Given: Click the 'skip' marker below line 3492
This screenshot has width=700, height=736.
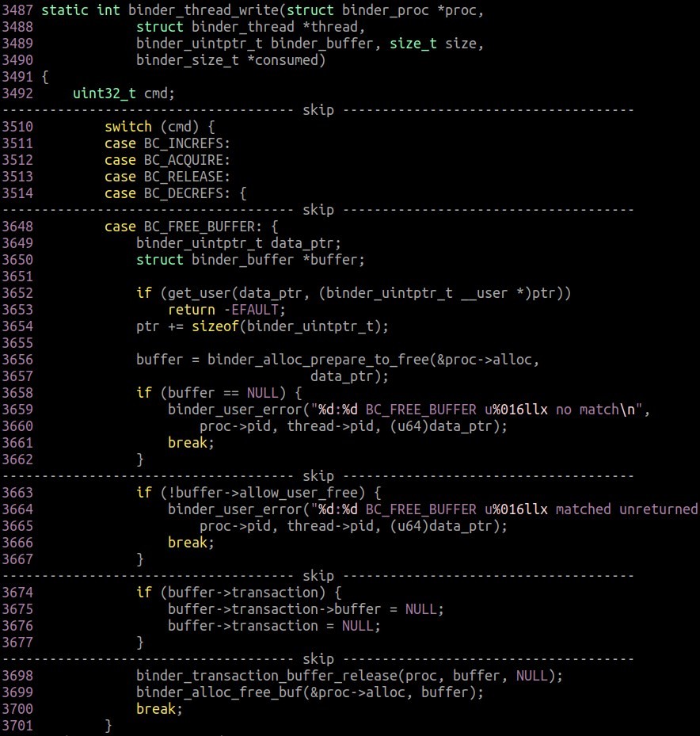Looking at the screenshot, I should click(318, 110).
